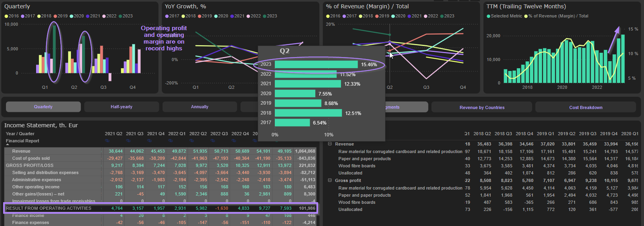Toggle 2021 series in Quarterly chart legend
The image size is (644, 226).
[x=88, y=16]
